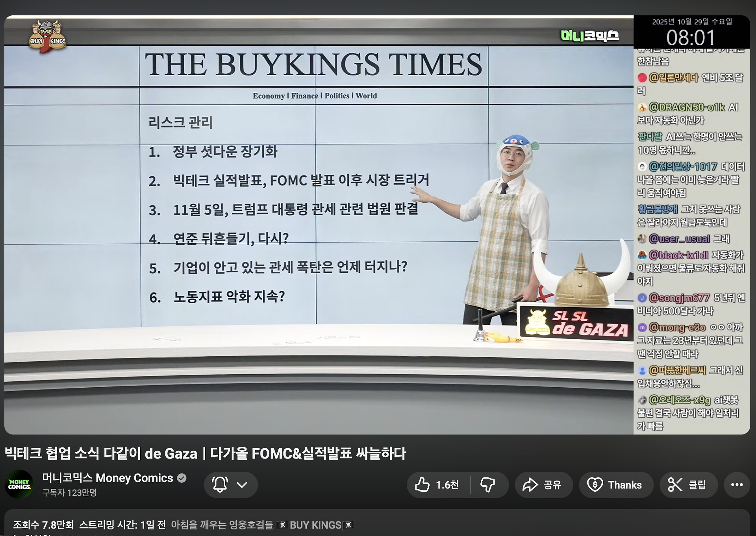Pause video by clicking the BUYKINGS TIMES headline

pos(313,65)
